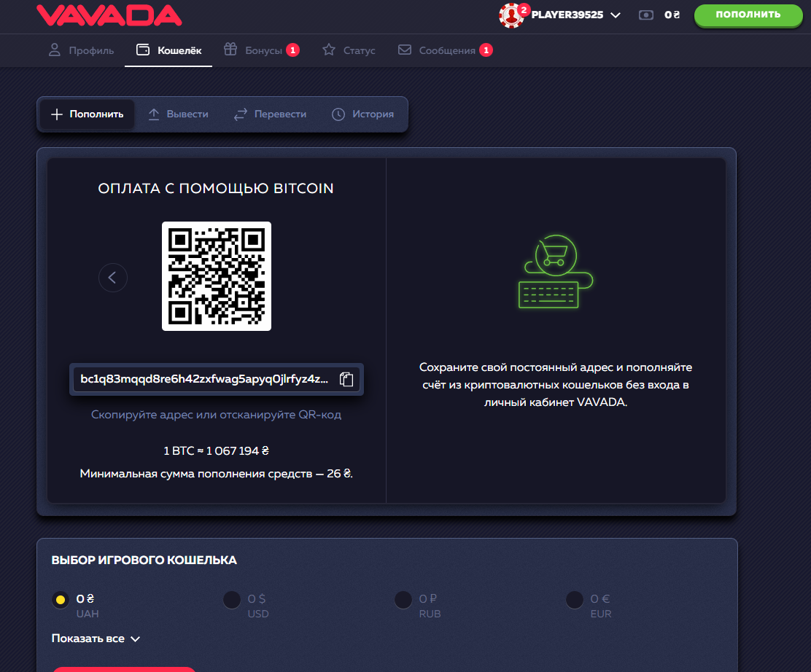Click the ОПЛАТА С ПОМОЩЬЮ BITCOIN heading
This screenshot has width=811, height=672.
216,188
